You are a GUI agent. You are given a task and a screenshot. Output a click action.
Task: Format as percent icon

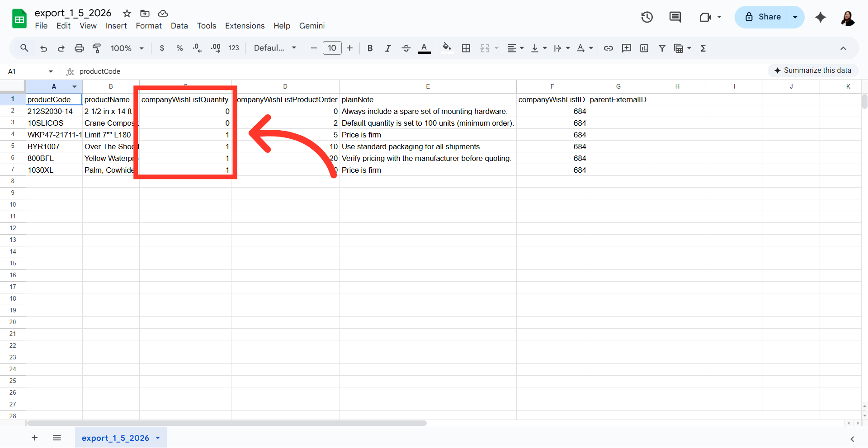(x=179, y=48)
